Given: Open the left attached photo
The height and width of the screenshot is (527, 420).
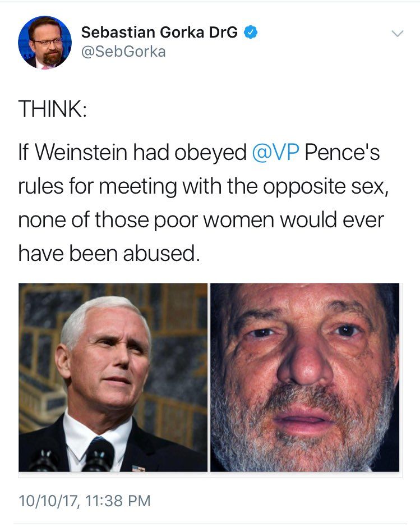Looking at the screenshot, I should pyautogui.click(x=113, y=377).
